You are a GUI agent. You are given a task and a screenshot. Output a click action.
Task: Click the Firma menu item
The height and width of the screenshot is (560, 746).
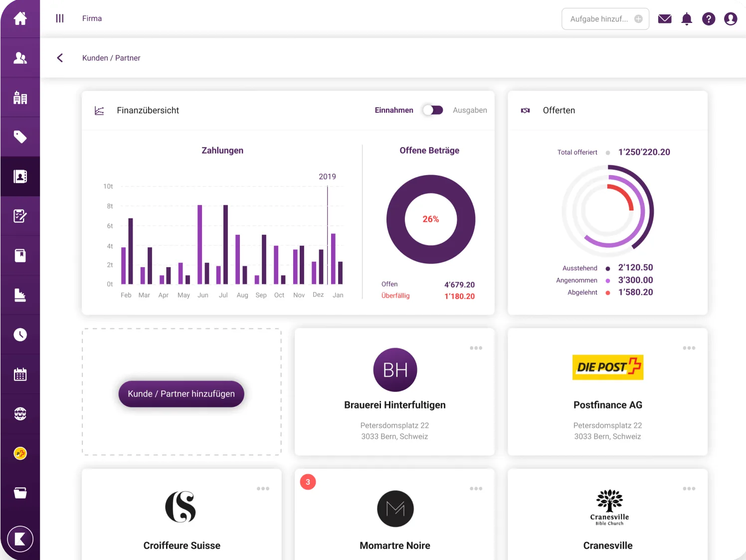click(92, 18)
